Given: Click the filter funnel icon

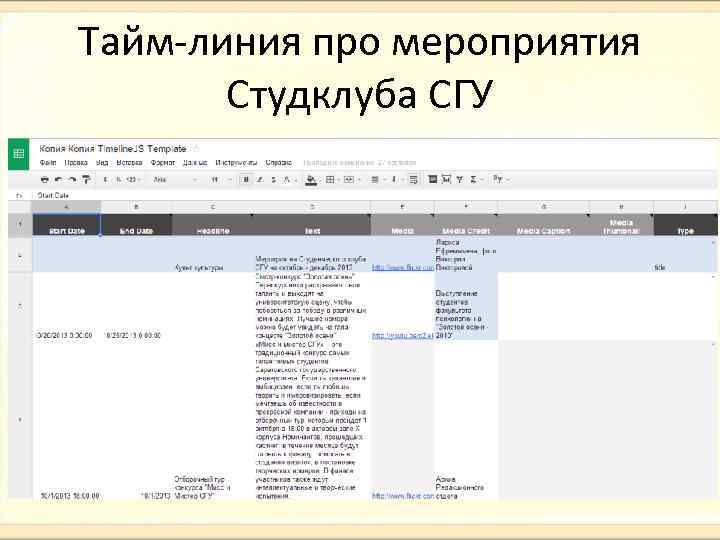Looking at the screenshot, I should pos(459,180).
